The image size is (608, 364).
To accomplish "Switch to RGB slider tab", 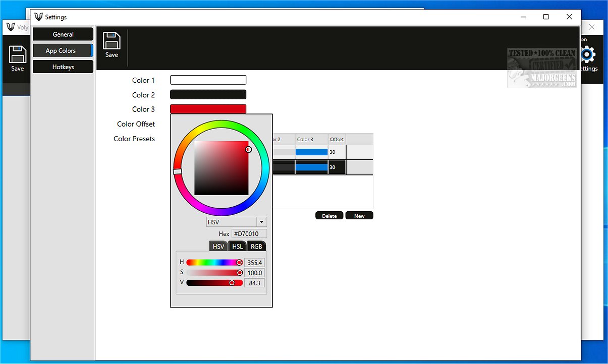I will pos(256,246).
